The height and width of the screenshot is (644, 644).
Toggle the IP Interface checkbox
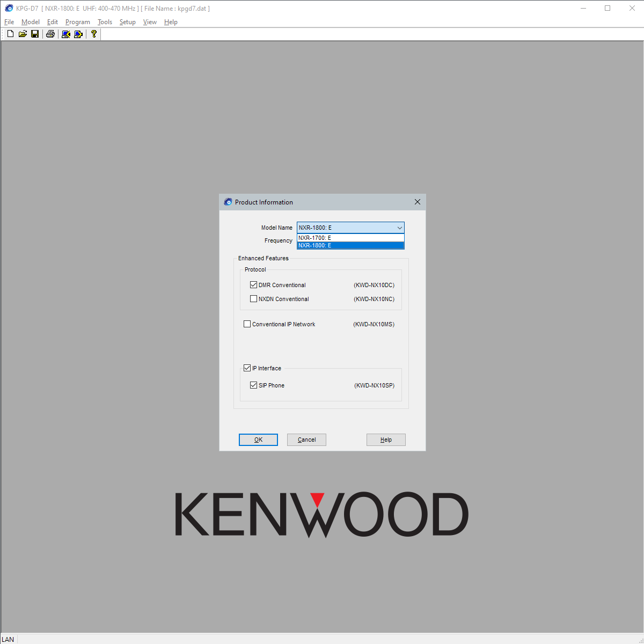247,368
